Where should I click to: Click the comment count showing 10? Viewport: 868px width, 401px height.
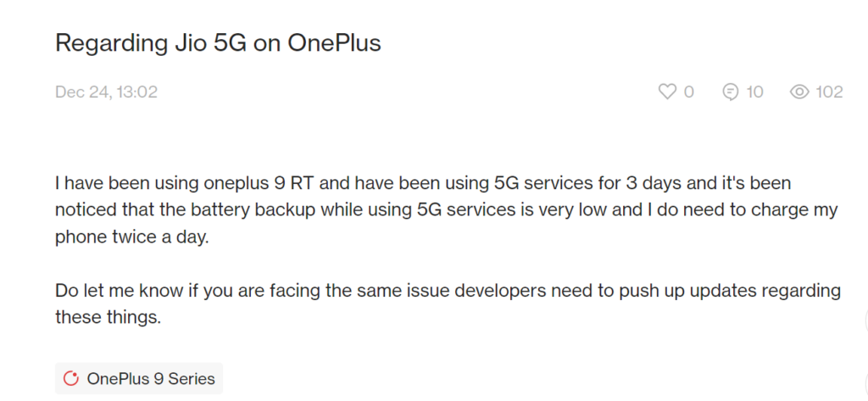click(x=754, y=92)
